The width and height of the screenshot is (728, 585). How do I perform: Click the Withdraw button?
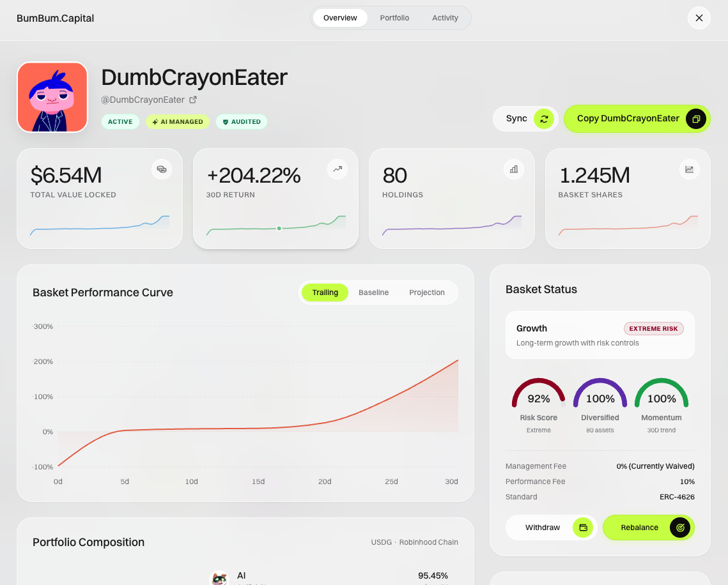point(551,528)
